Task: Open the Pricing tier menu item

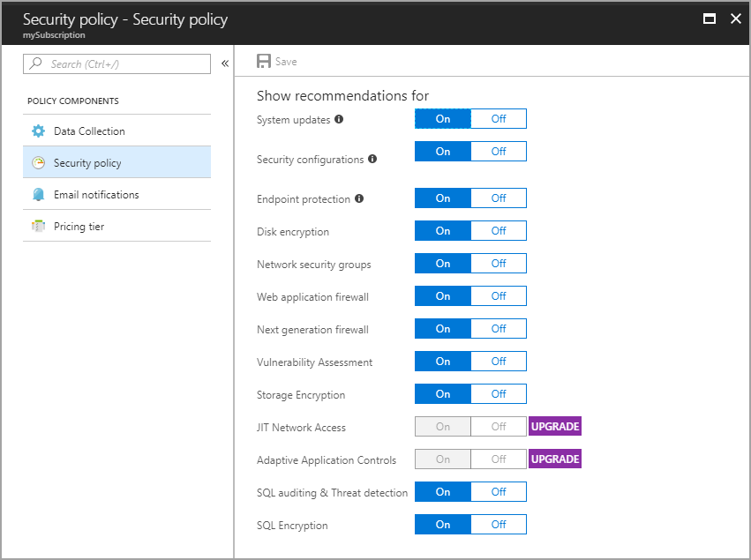Action: tap(79, 226)
